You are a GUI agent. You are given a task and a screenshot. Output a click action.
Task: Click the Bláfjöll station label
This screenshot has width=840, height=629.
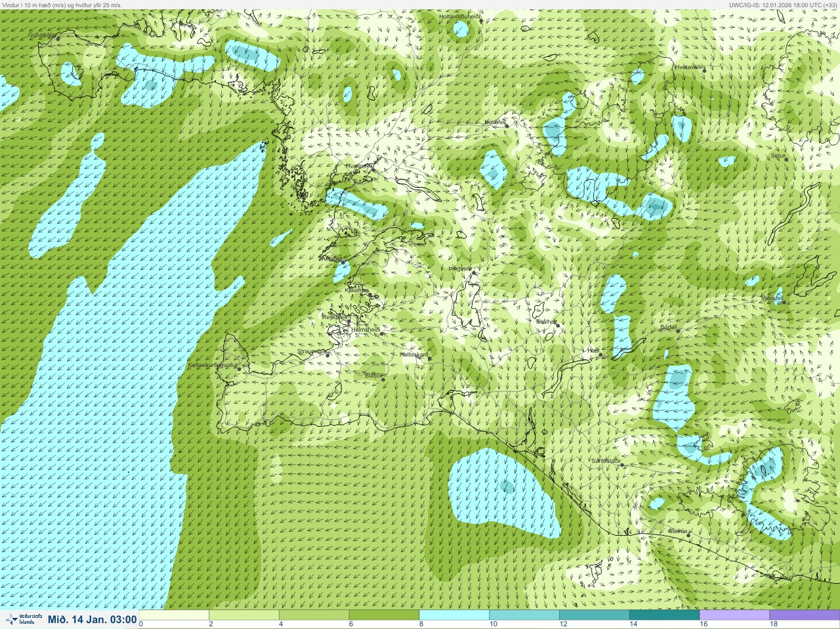(x=373, y=376)
